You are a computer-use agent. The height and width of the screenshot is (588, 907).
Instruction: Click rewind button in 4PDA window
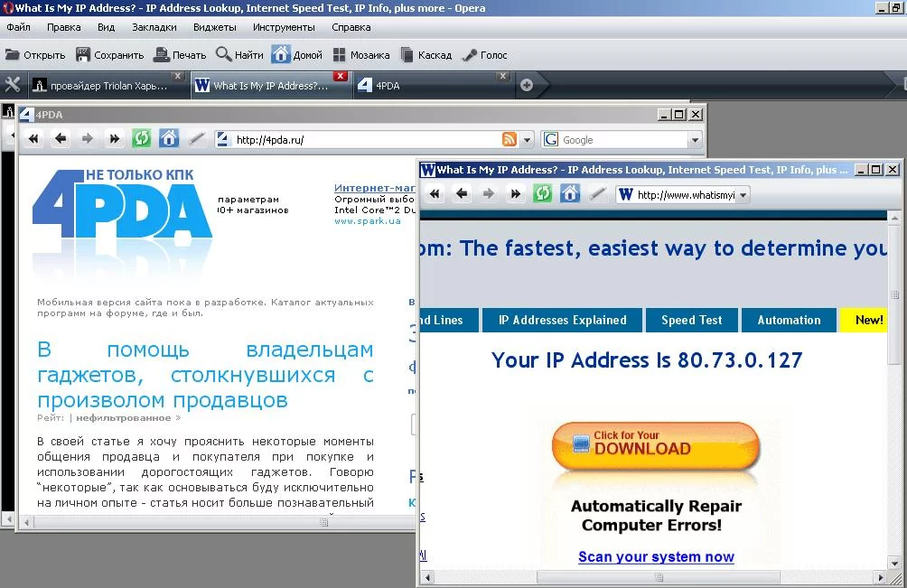click(33, 139)
